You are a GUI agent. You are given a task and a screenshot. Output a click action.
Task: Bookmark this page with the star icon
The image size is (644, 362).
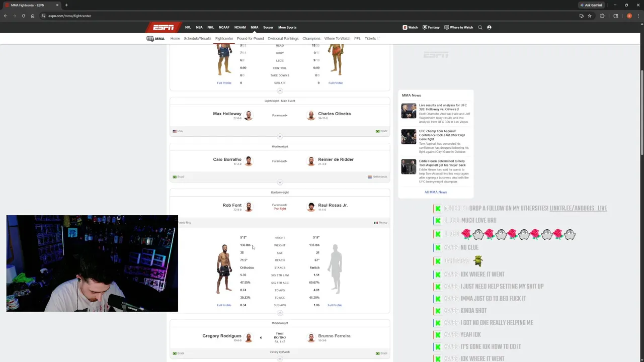point(590,16)
